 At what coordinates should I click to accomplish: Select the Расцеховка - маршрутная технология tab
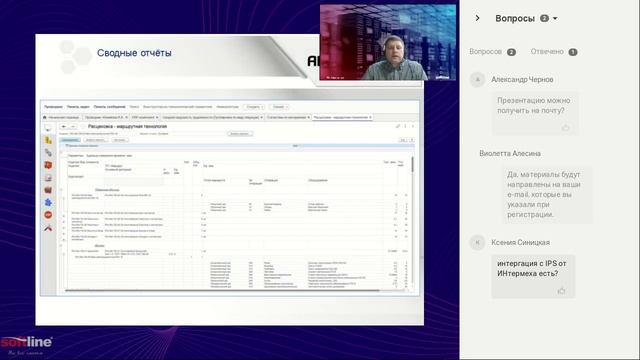pyautogui.click(x=342, y=117)
